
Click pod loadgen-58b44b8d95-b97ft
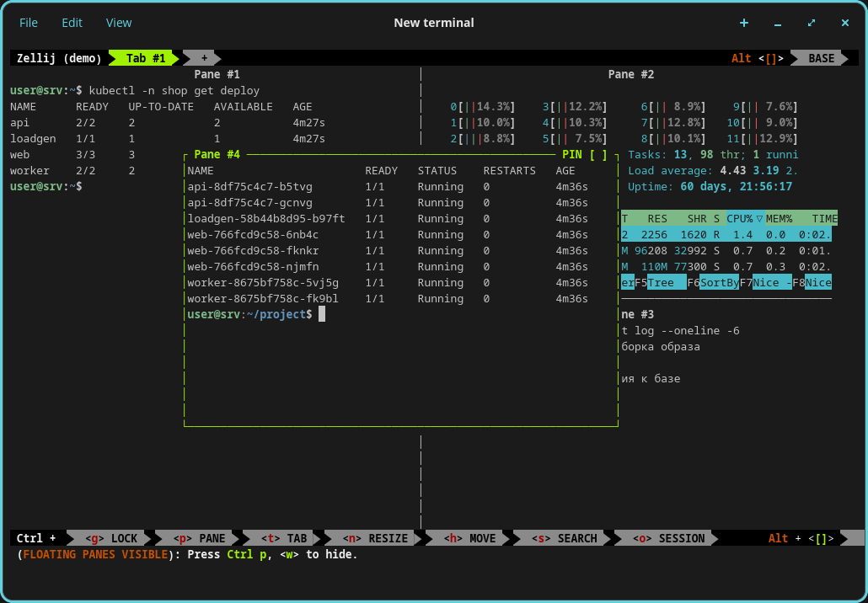pos(265,218)
